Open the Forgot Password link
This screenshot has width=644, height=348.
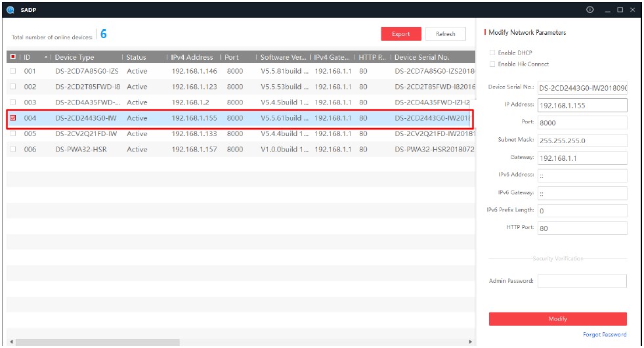604,335
